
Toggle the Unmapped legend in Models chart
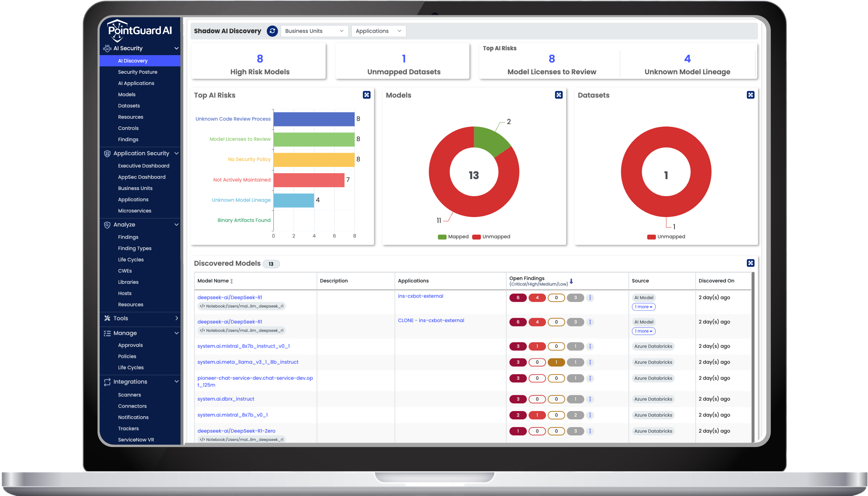click(x=491, y=237)
